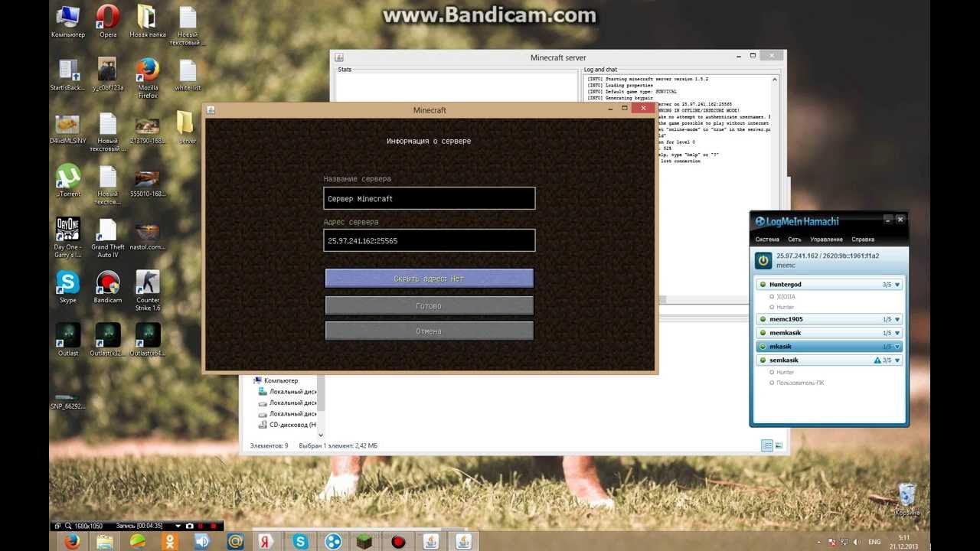Expand the semkasik network dropdown arrow
Image resolution: width=980 pixels, height=551 pixels.
click(898, 360)
